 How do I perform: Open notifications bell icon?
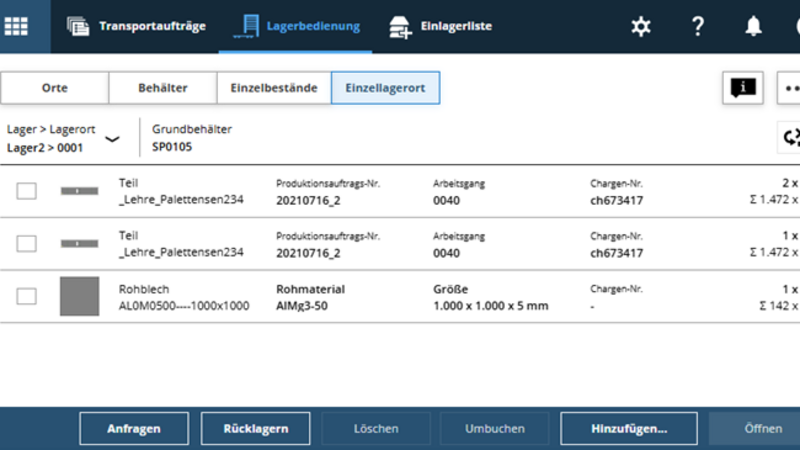(753, 27)
